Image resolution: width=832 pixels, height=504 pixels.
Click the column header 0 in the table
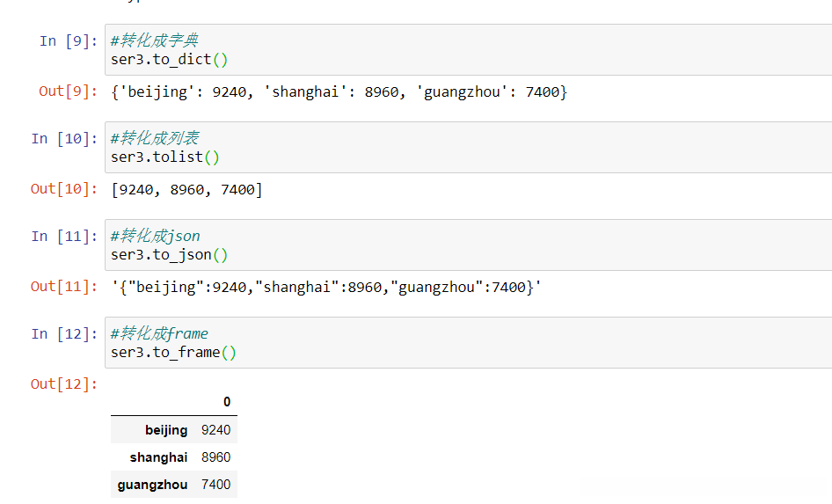(227, 402)
